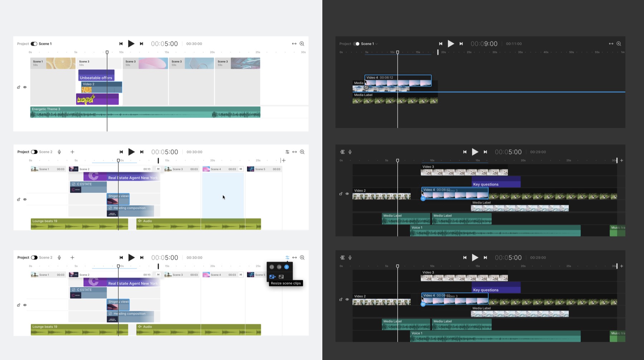Select the Key questions clip in the middle-right panel

(x=496, y=182)
